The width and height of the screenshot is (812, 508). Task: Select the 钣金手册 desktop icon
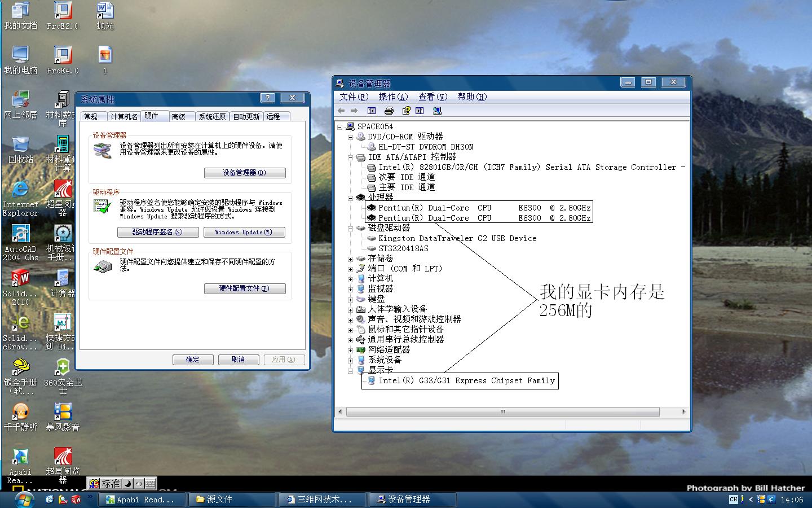(x=20, y=376)
